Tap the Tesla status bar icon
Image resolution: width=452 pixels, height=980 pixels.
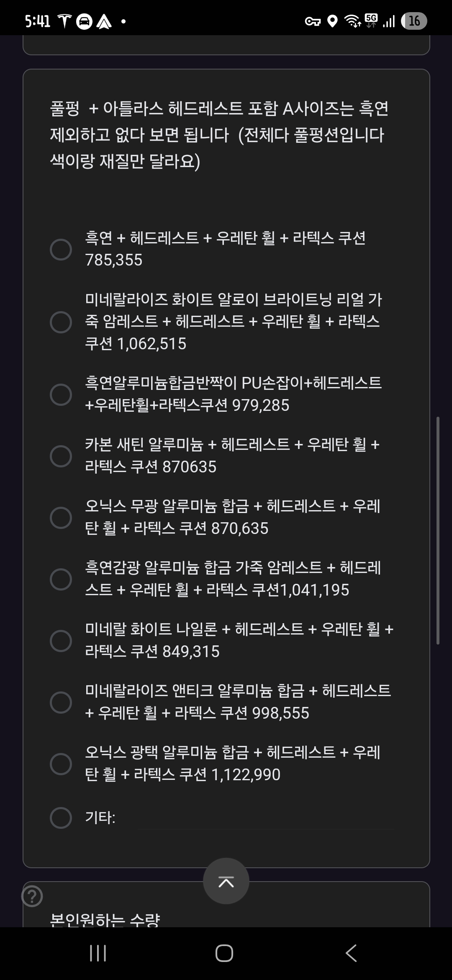[64, 21]
